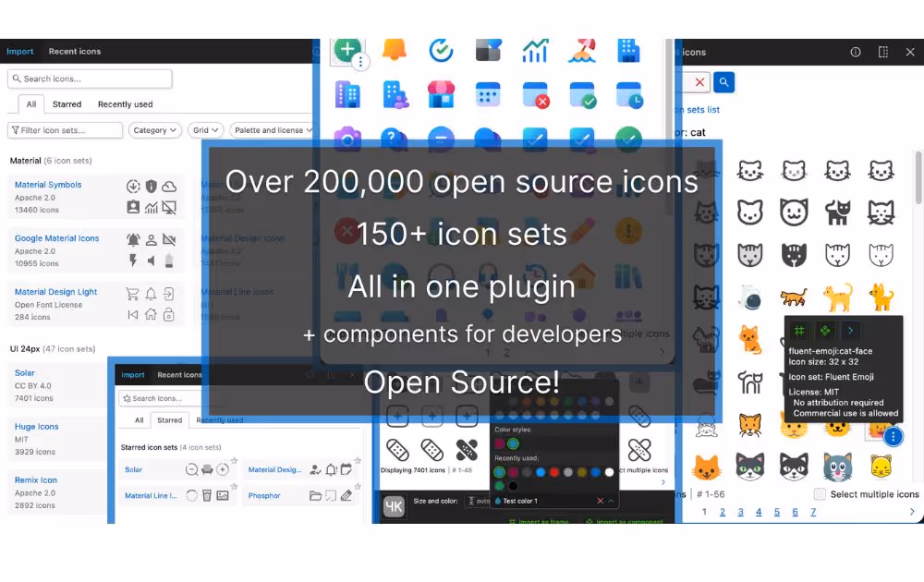Pick the red recently used color swatch

(x=553, y=472)
